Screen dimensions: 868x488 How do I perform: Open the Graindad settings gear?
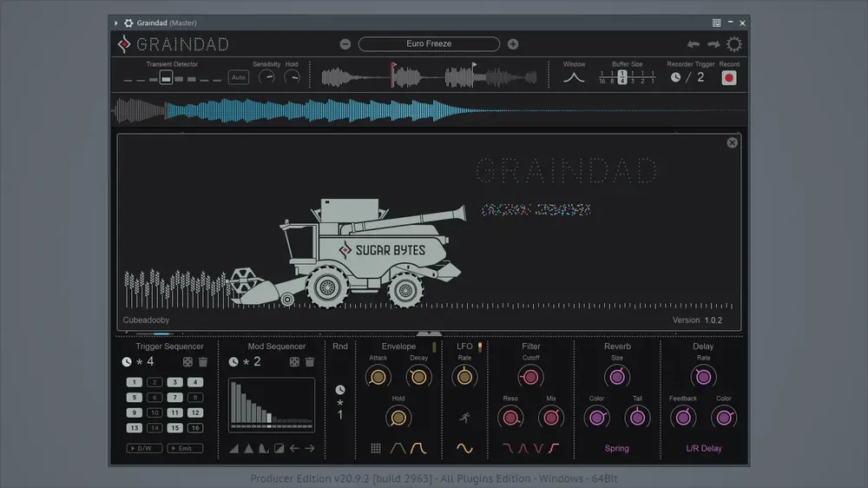734,43
